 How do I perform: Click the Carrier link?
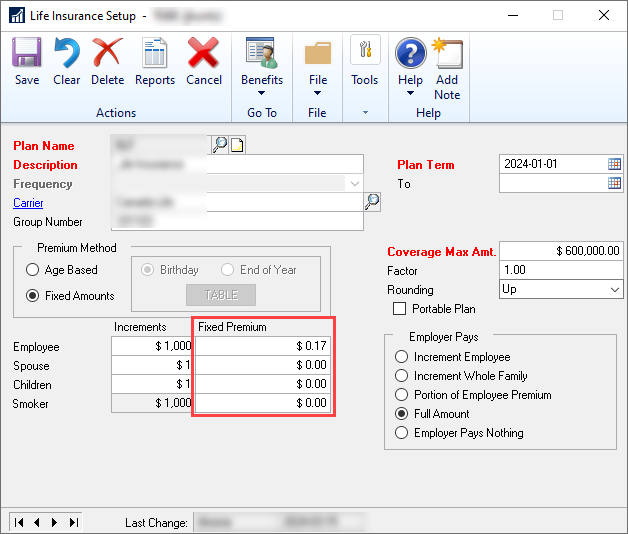click(28, 203)
